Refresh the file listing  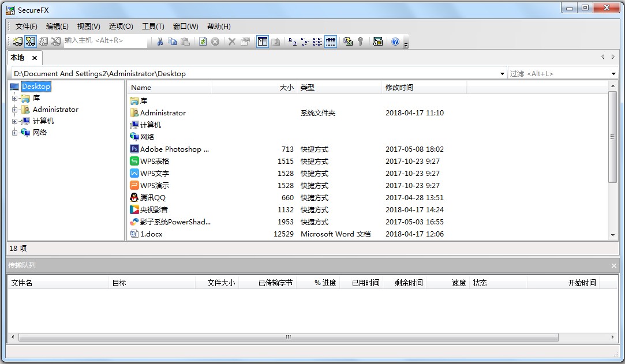(202, 41)
